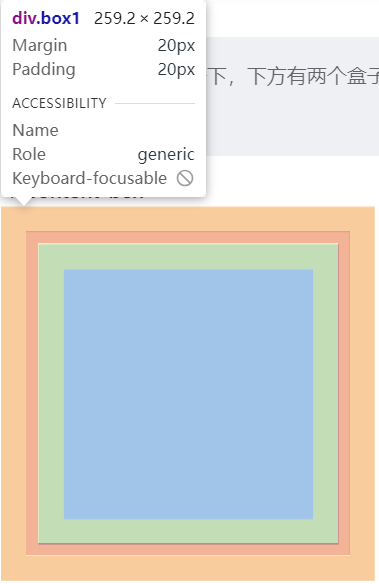Click the div.box1 element name in tooltip
Image resolution: width=379 pixels, height=584 pixels.
click(x=46, y=18)
